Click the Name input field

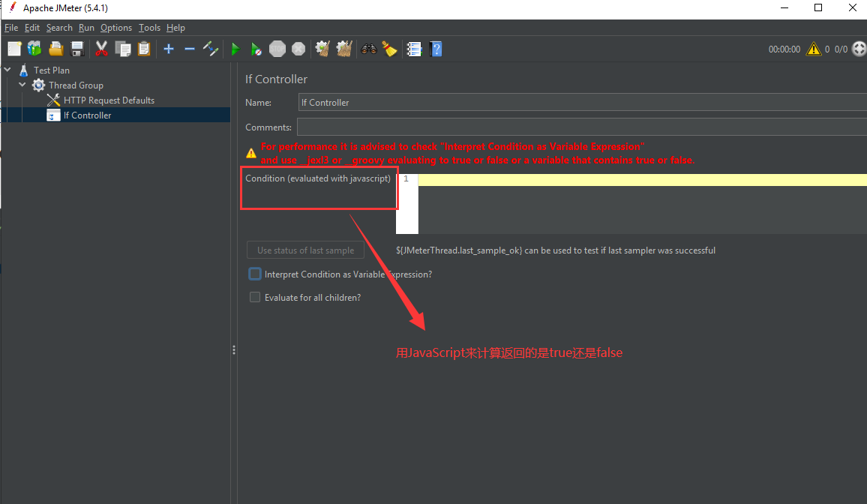click(582, 102)
